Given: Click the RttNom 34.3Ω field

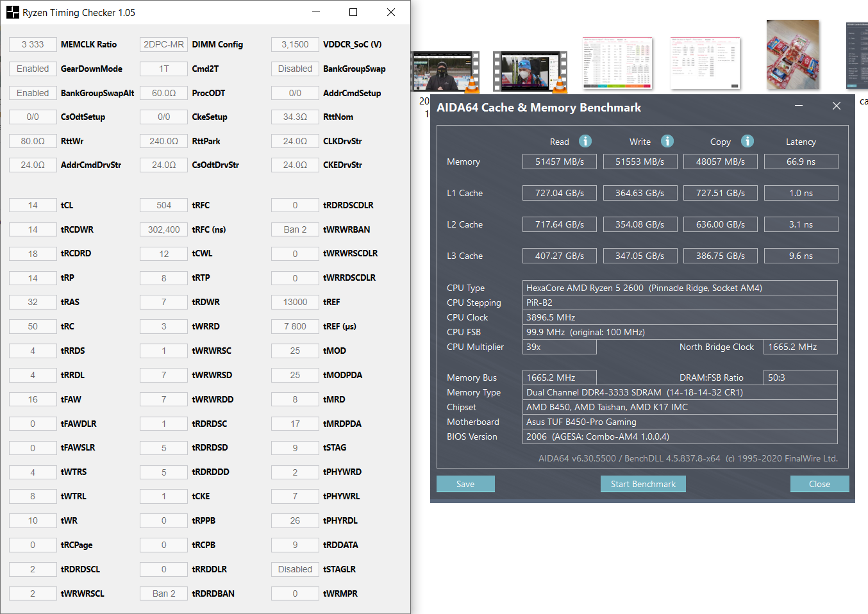Looking at the screenshot, I should coord(295,117).
